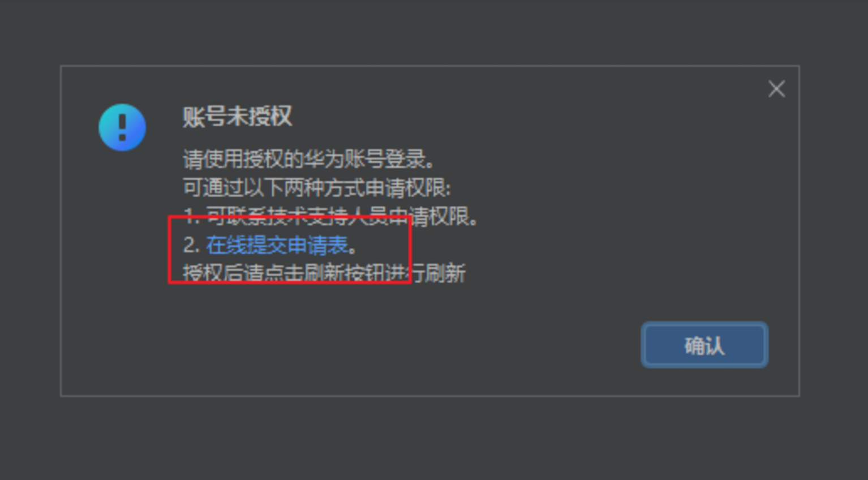
Task: Click the words 刷新按钮 in the last line
Action: point(345,273)
